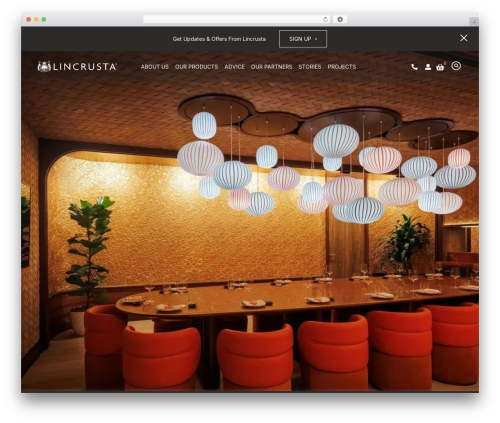500x423 pixels.
Task: Open the user account icon
Action: click(428, 67)
